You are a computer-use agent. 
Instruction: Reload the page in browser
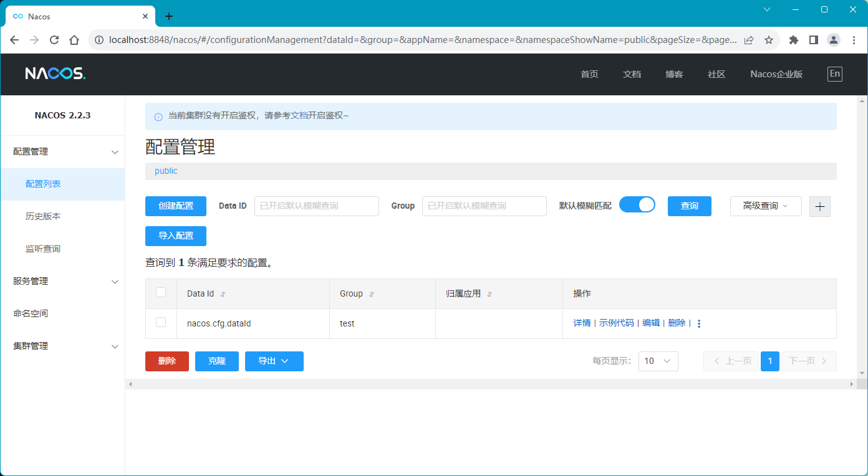point(54,40)
